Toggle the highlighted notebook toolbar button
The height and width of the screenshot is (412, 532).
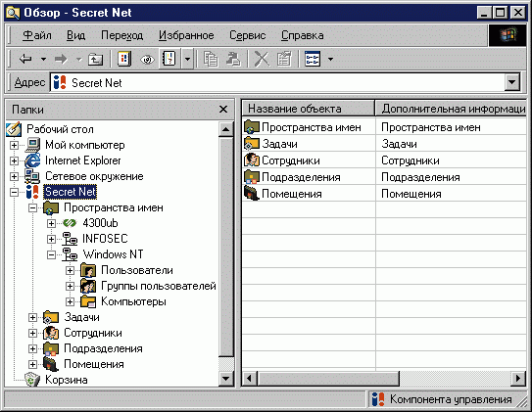coord(169,59)
